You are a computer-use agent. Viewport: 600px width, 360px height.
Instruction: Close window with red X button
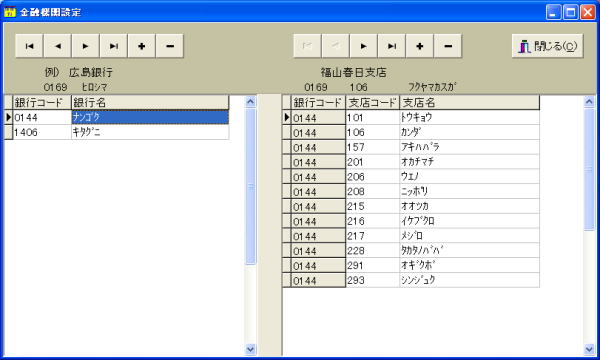coord(588,12)
